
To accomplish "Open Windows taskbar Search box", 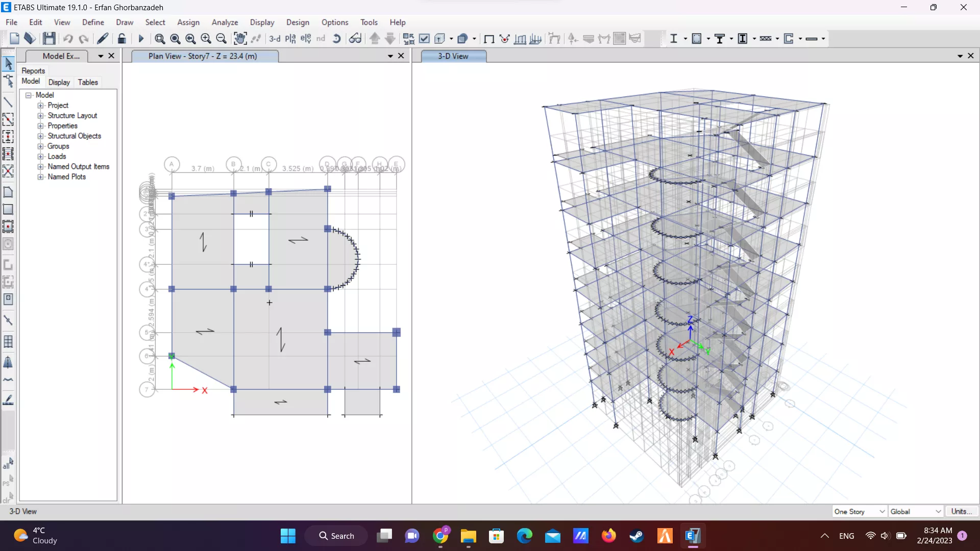I will (337, 536).
